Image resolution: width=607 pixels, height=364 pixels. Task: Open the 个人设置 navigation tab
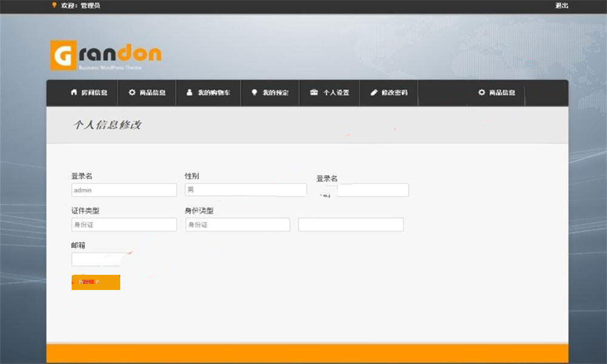coord(330,93)
